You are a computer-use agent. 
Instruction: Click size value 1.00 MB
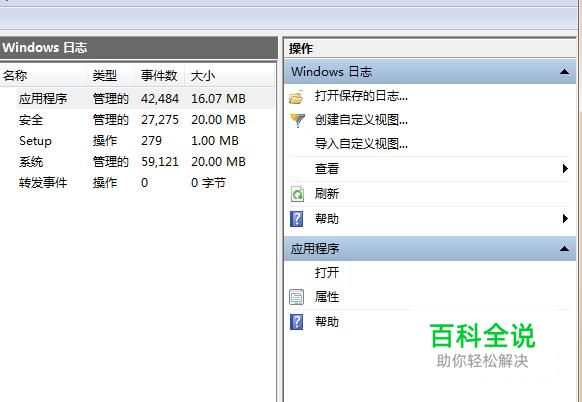click(x=215, y=141)
